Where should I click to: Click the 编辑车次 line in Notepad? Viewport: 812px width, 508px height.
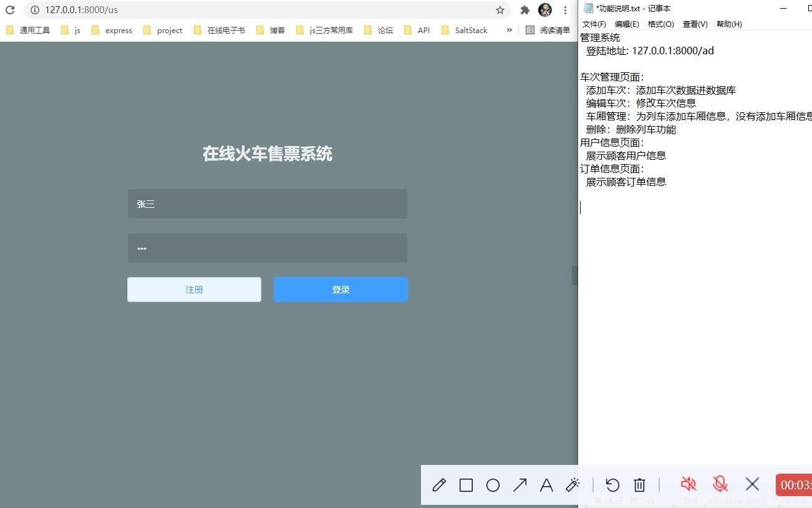pyautogui.click(x=640, y=104)
